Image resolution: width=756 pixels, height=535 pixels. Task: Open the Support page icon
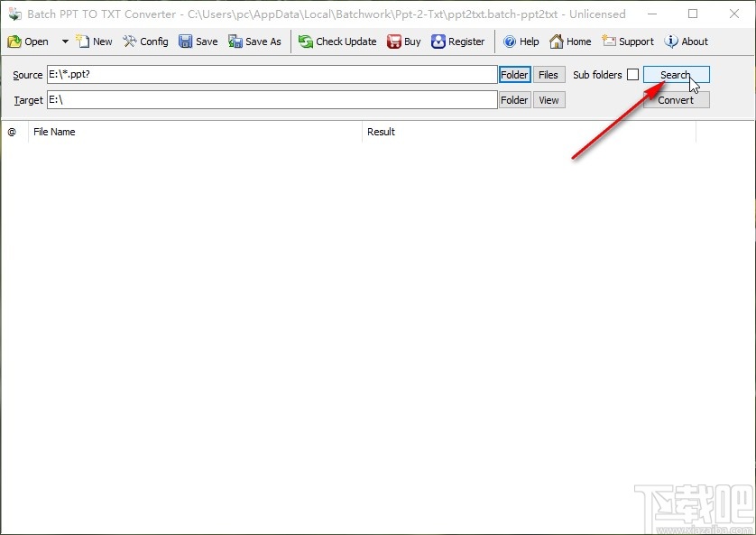click(628, 42)
